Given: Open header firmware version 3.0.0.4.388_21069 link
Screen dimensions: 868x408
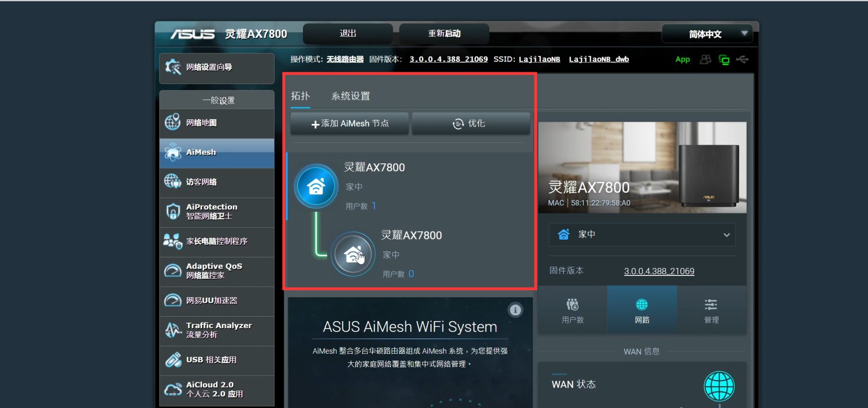Looking at the screenshot, I should pos(448,59).
